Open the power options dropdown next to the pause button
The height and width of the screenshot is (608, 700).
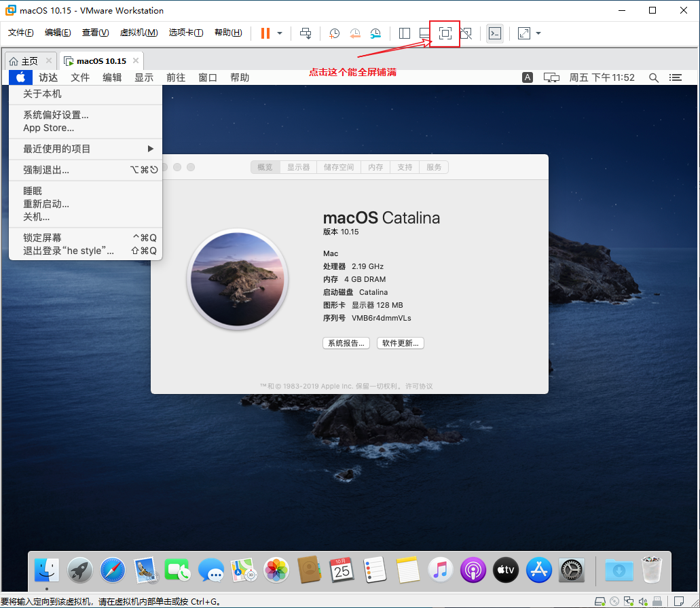pos(280,33)
